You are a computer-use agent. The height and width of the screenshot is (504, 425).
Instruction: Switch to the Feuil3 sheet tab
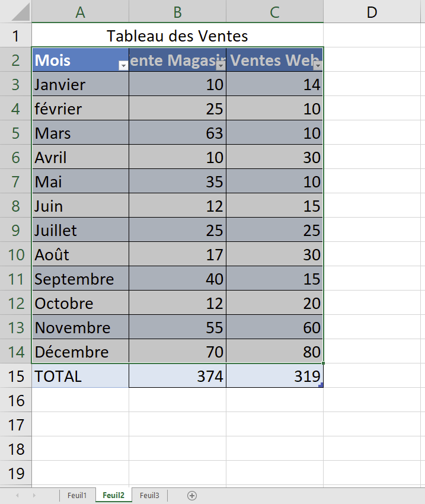(x=149, y=496)
